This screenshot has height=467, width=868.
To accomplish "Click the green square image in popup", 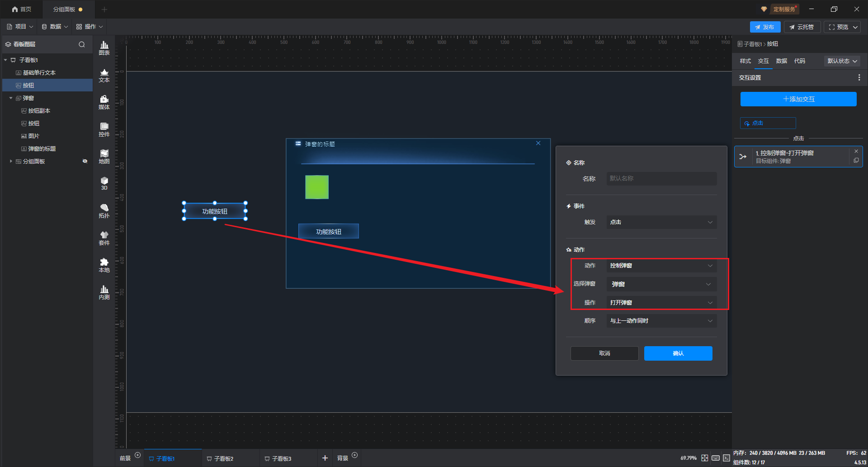I will coord(317,187).
